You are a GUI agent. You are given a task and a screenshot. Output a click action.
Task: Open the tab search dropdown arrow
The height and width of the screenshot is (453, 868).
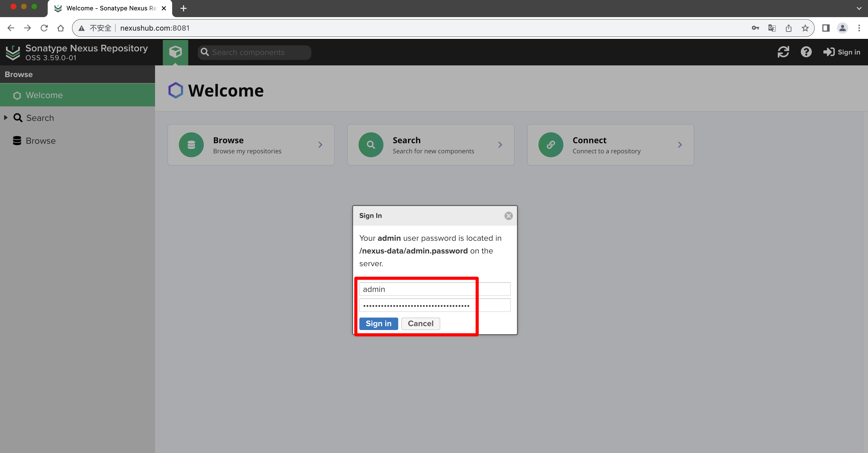coord(859,9)
